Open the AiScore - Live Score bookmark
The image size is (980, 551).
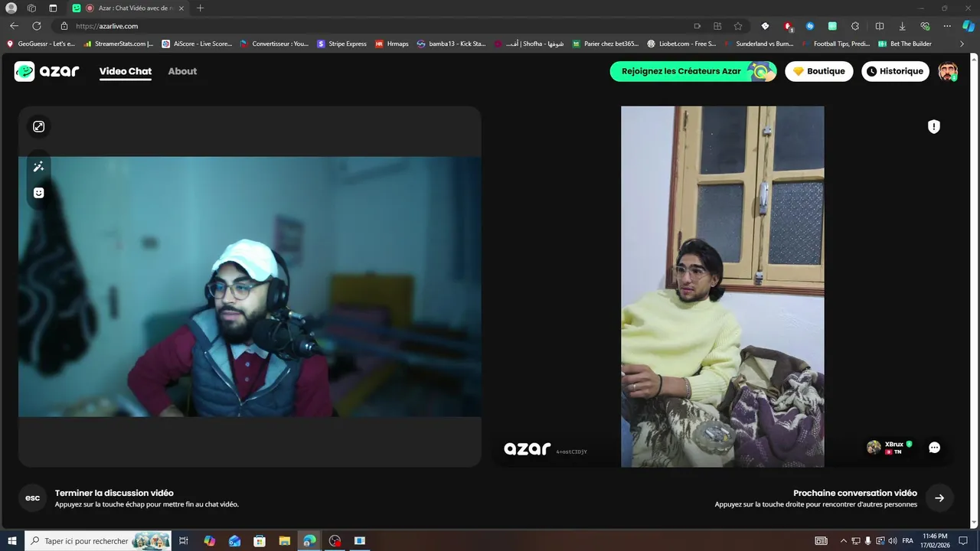coord(197,44)
